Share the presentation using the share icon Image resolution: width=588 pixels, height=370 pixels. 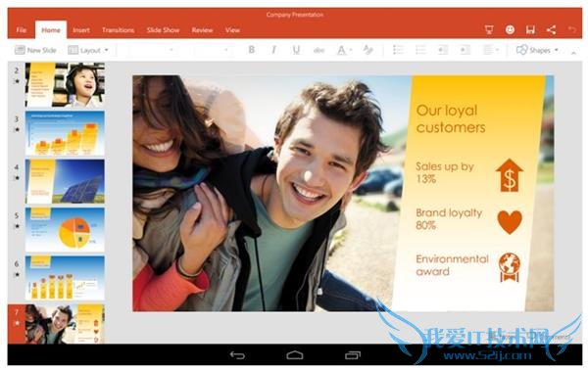[551, 29]
